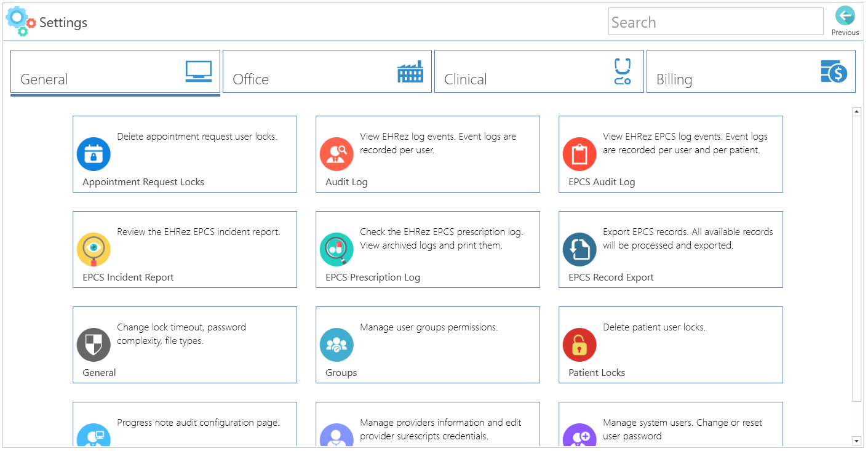Image resolution: width=868 pixels, height=451 pixels.
Task: Open the EPCS Record Export label
Action: (x=611, y=277)
